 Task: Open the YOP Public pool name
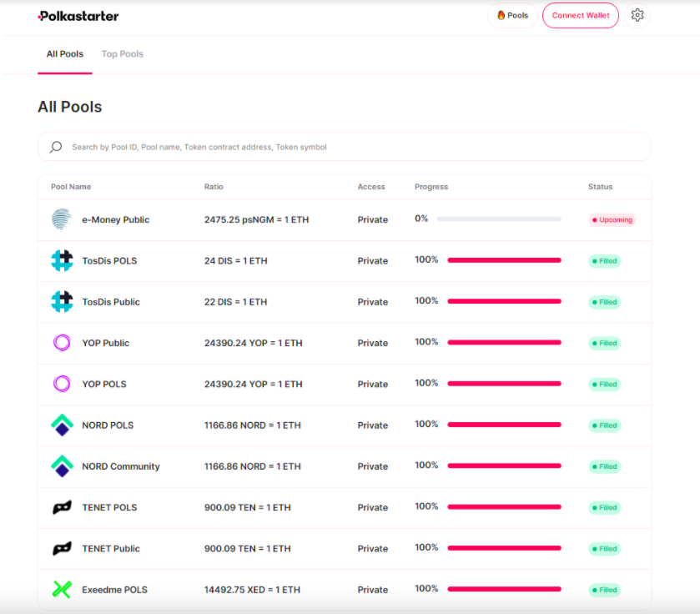[105, 343]
